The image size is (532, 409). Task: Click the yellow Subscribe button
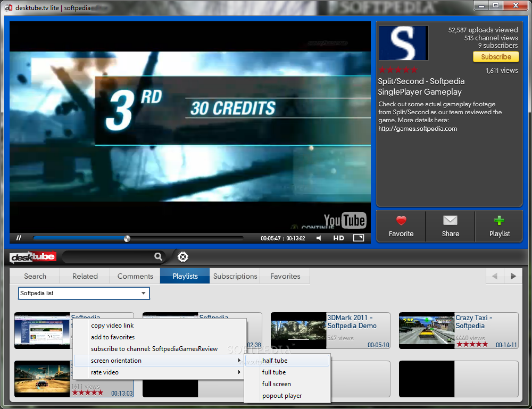coord(496,56)
